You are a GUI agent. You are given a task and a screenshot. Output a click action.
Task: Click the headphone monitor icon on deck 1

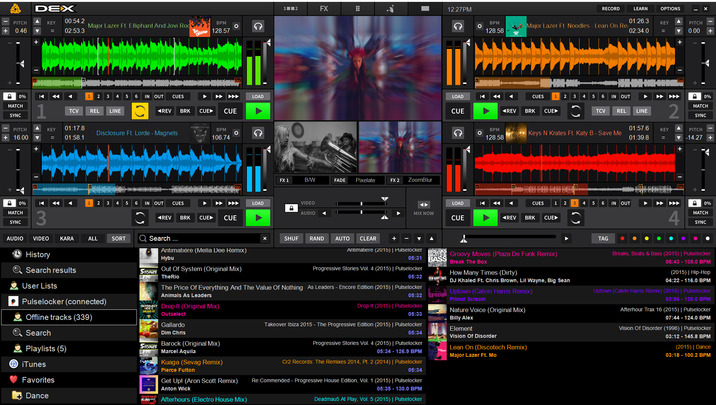pos(259,24)
